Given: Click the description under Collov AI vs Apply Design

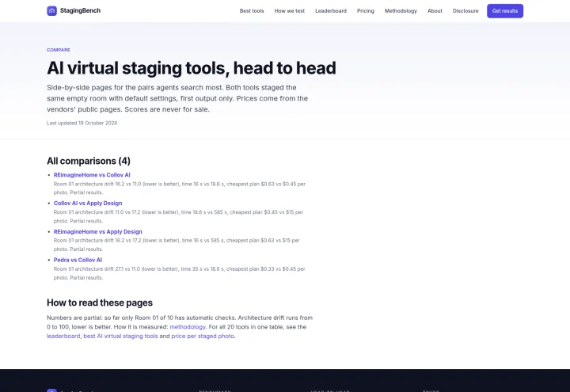Looking at the screenshot, I should pos(178,216).
